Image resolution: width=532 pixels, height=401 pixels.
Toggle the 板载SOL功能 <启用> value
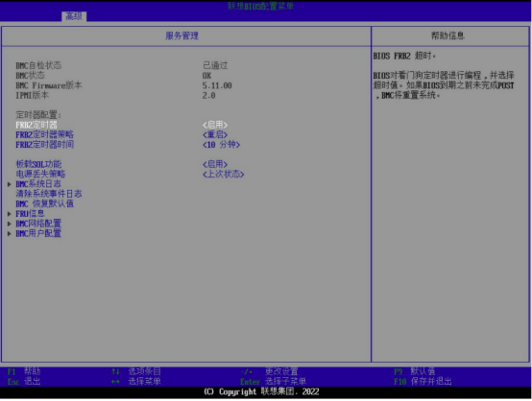tap(215, 164)
